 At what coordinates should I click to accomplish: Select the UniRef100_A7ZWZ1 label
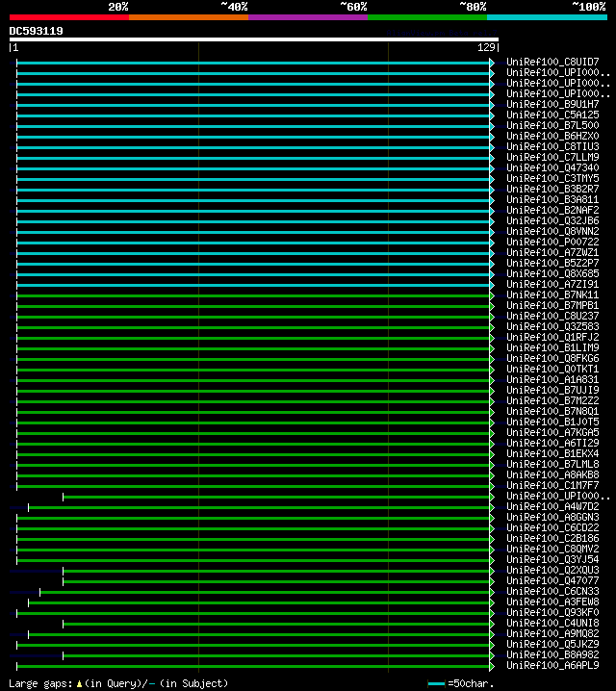(x=552, y=252)
